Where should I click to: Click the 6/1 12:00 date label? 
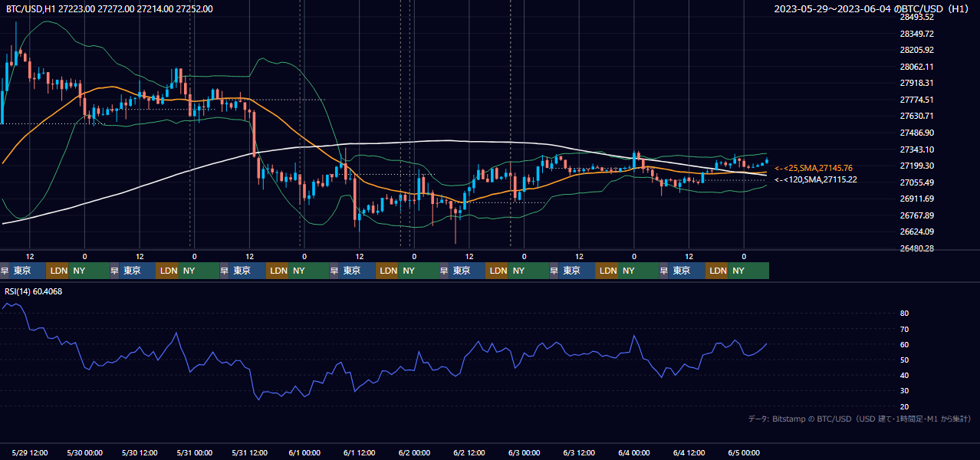pos(359,453)
